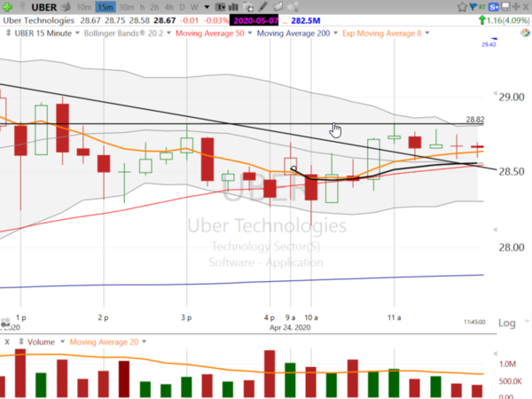The height and width of the screenshot is (399, 532).
Task: Click the 2020-05-07 date field
Action: (255, 20)
